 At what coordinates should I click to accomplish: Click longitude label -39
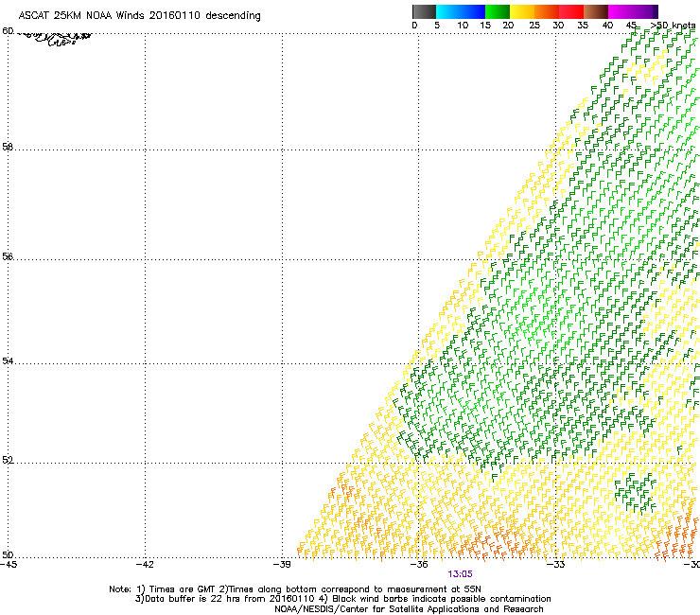click(x=282, y=565)
